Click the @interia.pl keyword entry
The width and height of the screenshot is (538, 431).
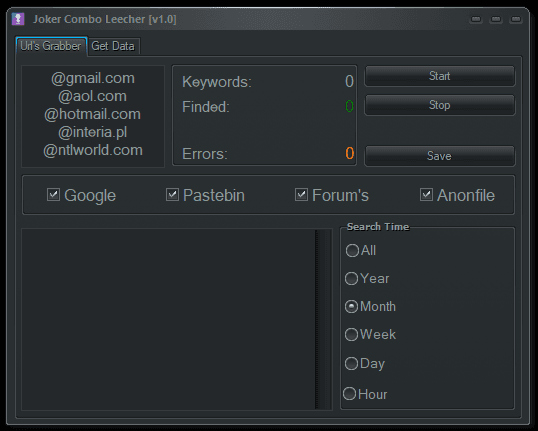click(93, 132)
